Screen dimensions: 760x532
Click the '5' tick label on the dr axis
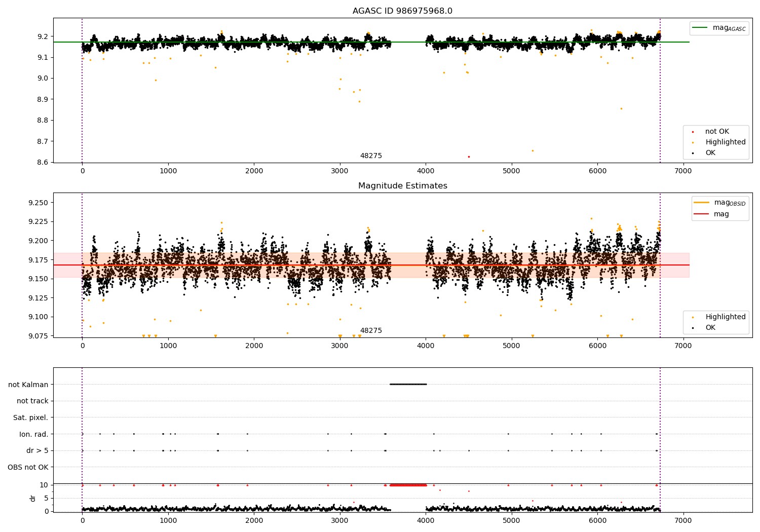46,498
